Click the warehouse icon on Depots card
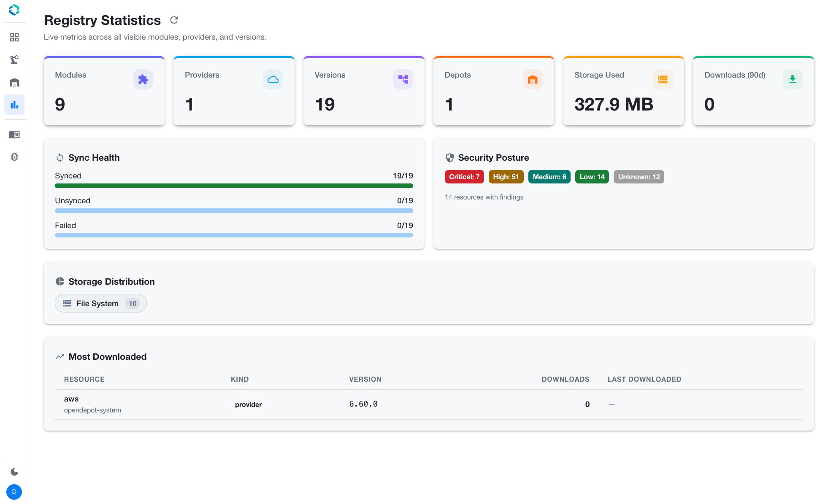The height and width of the screenshot is (504, 820). (533, 79)
